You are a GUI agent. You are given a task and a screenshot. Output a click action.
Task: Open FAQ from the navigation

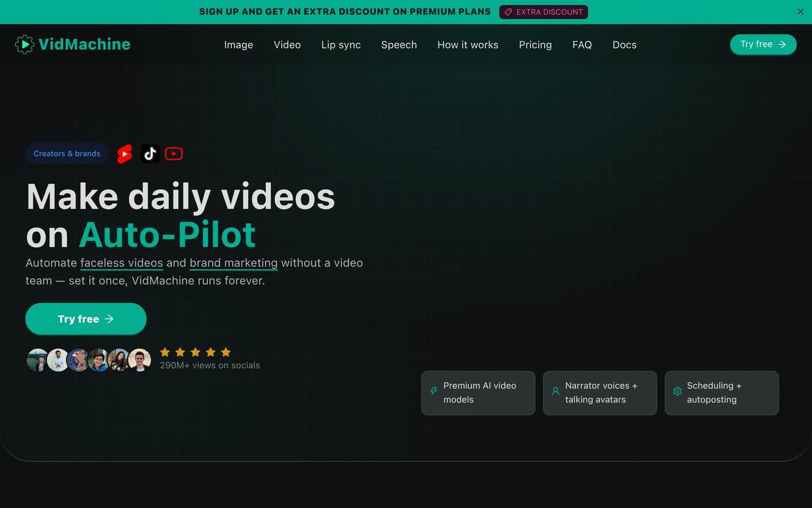pos(582,45)
